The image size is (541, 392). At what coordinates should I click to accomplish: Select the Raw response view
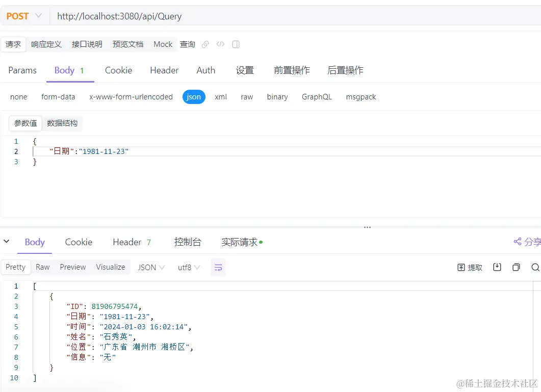click(43, 267)
